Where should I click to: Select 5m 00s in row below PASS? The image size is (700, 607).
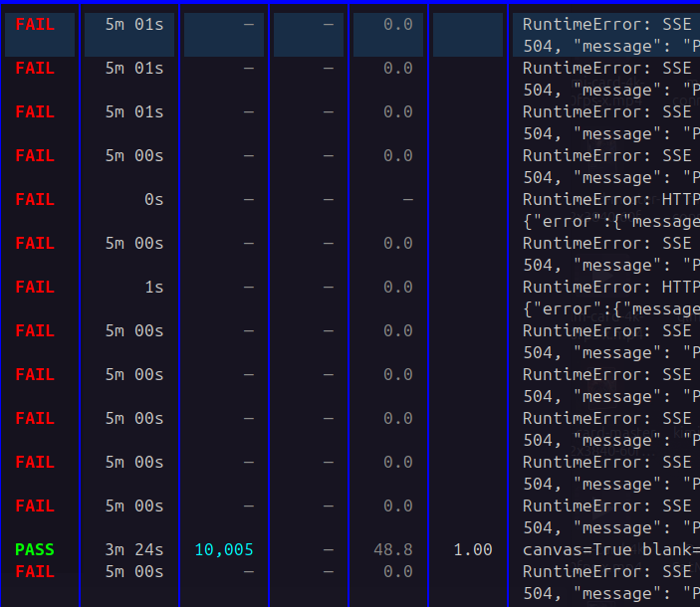point(134,571)
